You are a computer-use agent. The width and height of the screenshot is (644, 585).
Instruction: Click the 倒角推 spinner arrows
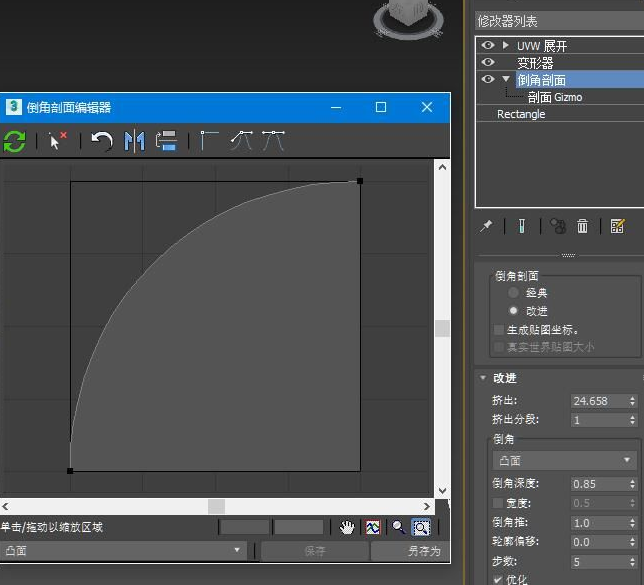click(x=632, y=523)
